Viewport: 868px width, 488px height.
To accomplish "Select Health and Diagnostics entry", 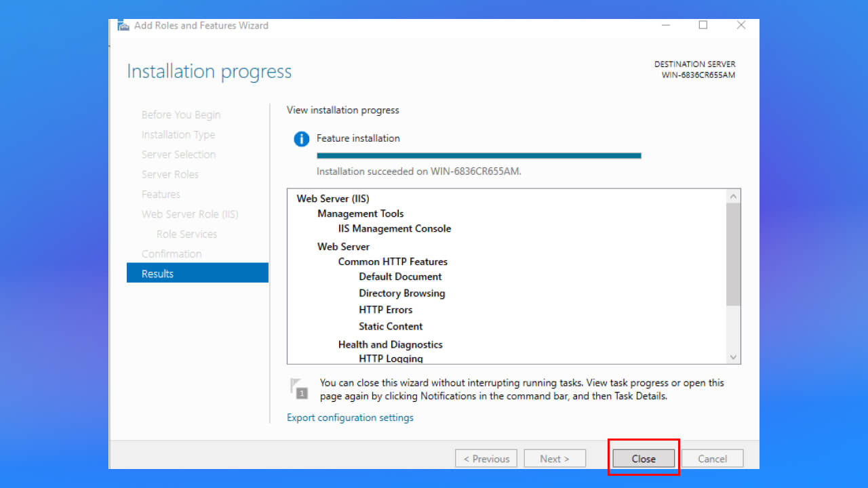I will pos(391,344).
